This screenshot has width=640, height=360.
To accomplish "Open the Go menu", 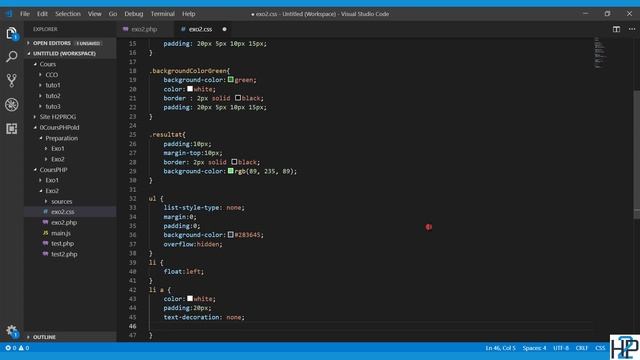I will click(x=113, y=13).
